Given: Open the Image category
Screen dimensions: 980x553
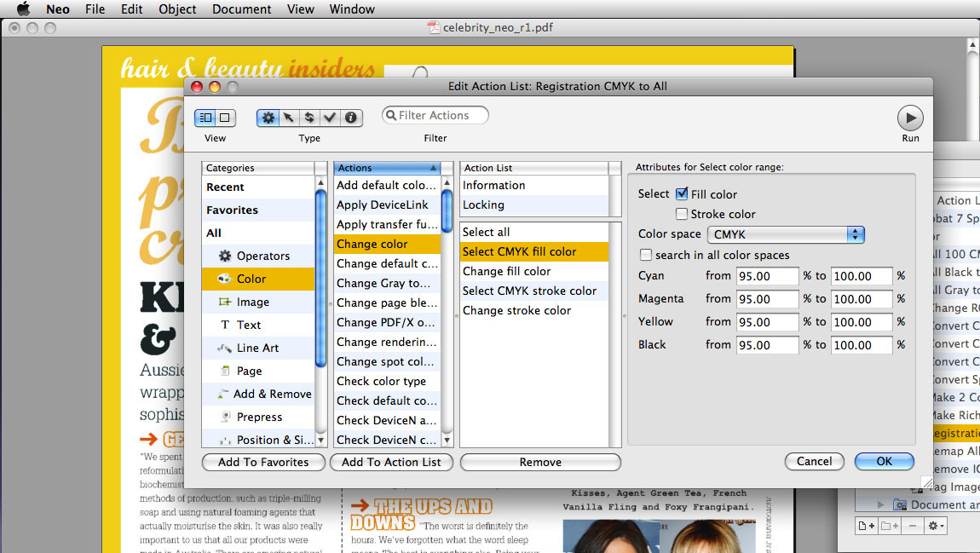Looking at the screenshot, I should [257, 302].
